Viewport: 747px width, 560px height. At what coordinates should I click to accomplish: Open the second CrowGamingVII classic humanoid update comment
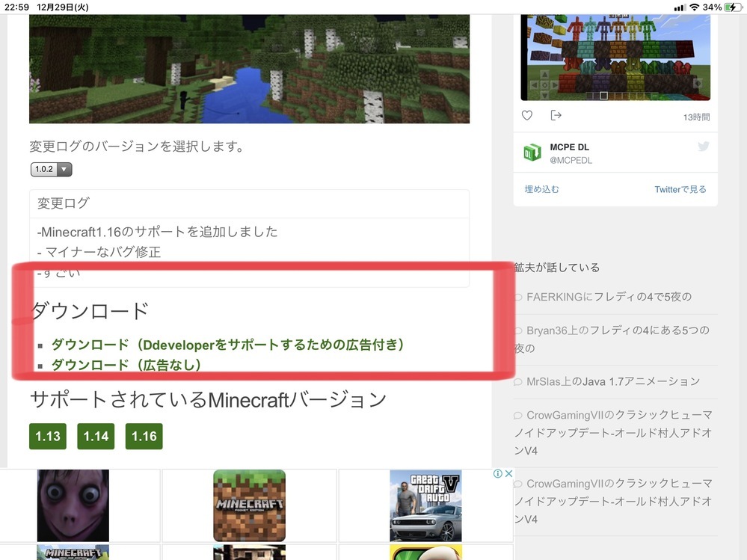point(613,501)
